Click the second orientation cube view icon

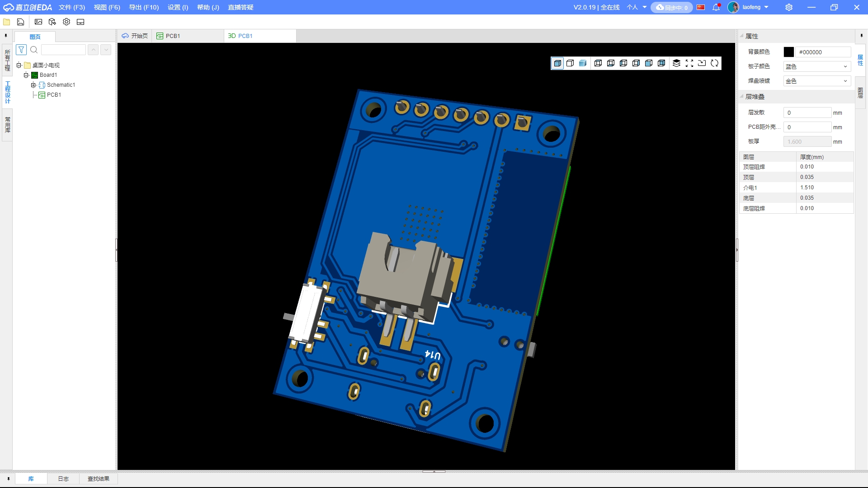tap(611, 63)
